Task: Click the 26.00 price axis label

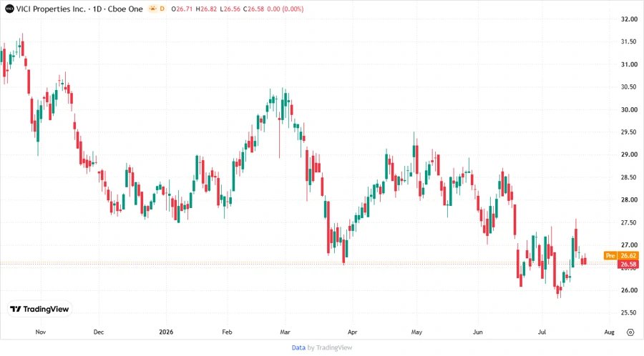Action: [629, 290]
